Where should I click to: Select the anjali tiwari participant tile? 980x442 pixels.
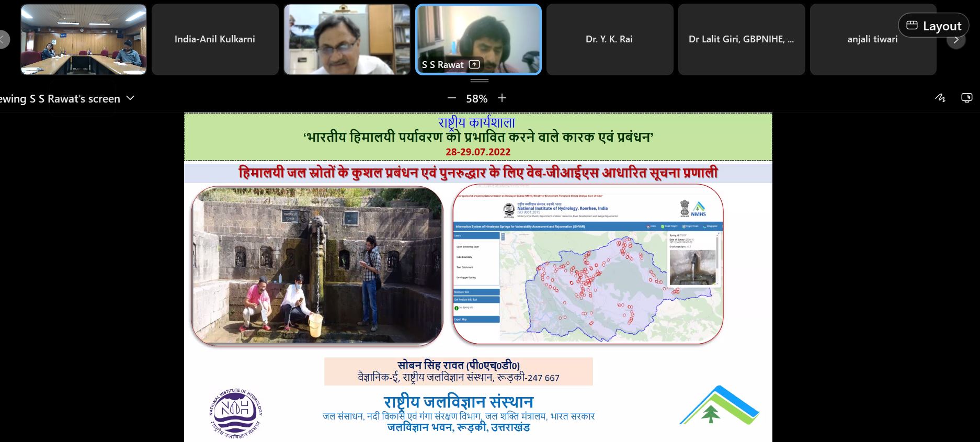pyautogui.click(x=872, y=39)
